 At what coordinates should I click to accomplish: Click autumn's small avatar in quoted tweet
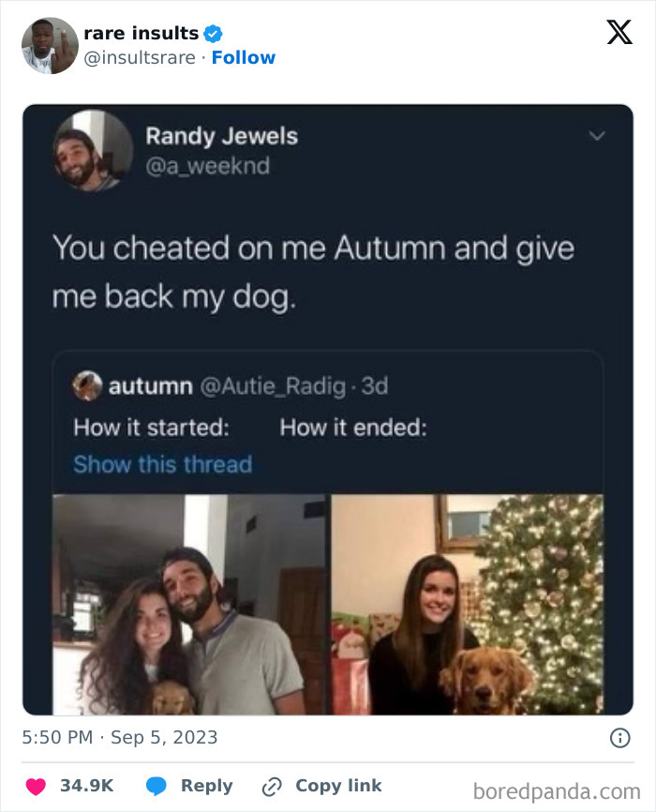(87, 385)
